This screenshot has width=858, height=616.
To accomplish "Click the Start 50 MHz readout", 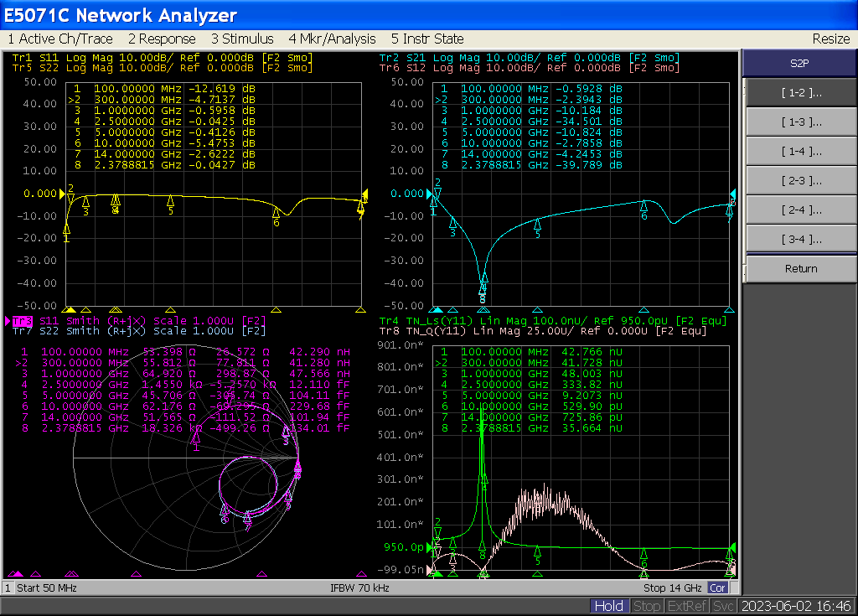I will pos(47,588).
